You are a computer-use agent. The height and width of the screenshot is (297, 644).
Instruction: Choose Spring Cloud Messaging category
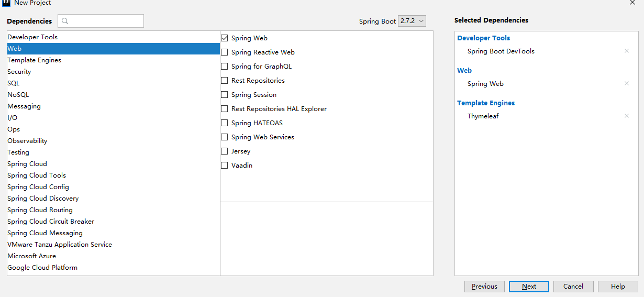(113, 233)
